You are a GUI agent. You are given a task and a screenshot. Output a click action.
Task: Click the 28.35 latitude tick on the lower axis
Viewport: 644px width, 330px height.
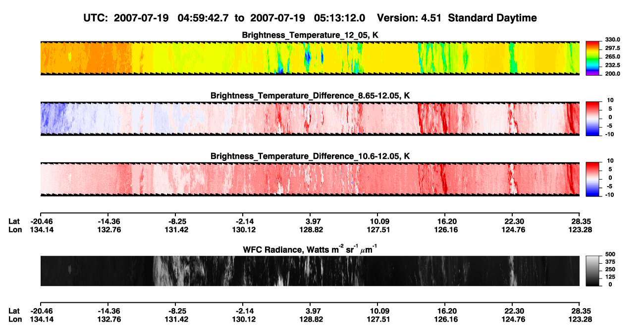point(579,311)
